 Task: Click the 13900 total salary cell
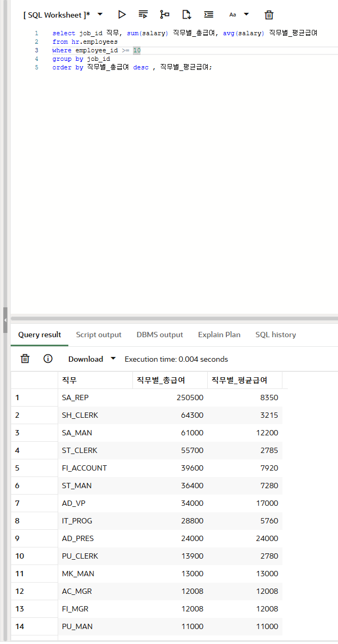click(x=170, y=556)
